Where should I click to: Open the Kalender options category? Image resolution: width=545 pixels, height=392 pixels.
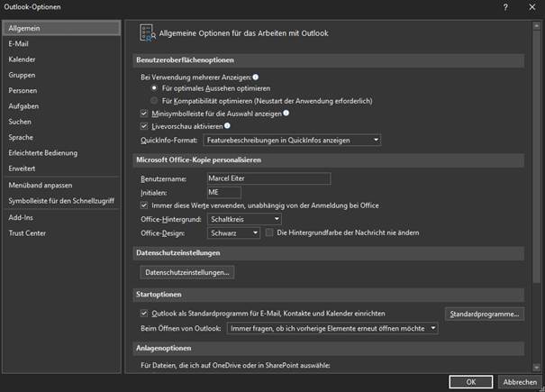coord(61,59)
